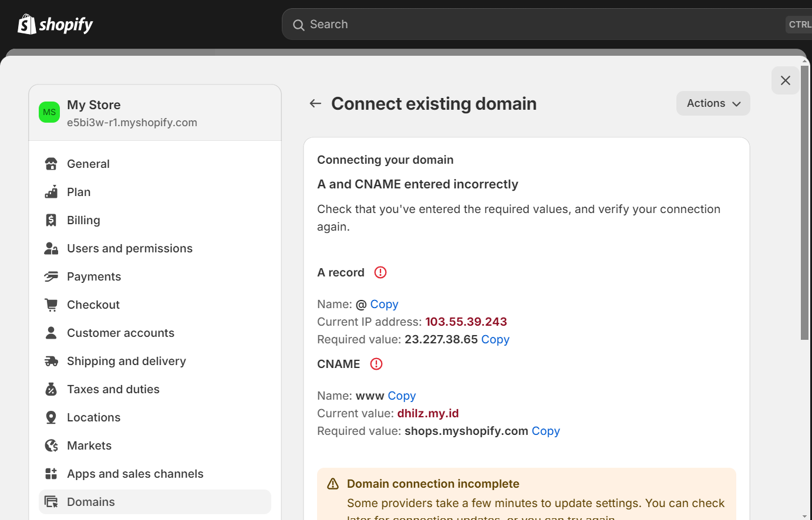Click the MS store avatar
This screenshot has width=812, height=520.
pyautogui.click(x=49, y=112)
